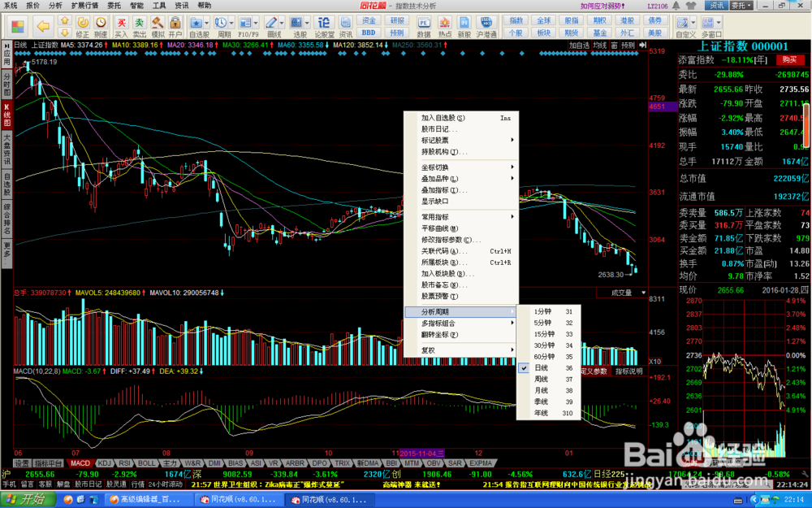Click the colorful home grid icon
This screenshot has height=508, width=812.
pos(18,26)
